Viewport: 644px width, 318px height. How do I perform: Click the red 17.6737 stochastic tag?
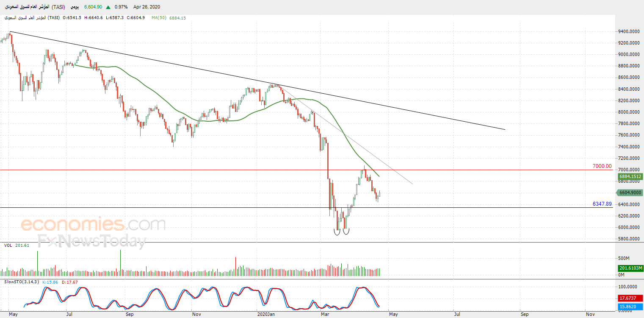(x=630, y=298)
